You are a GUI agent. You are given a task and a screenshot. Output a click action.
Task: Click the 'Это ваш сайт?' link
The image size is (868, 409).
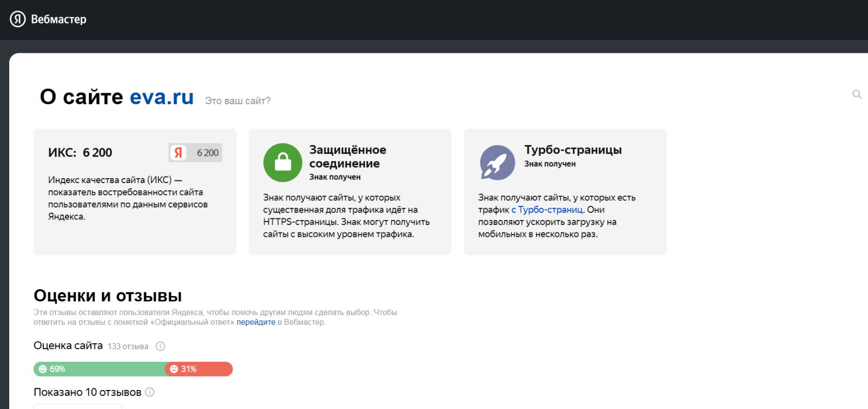click(238, 101)
